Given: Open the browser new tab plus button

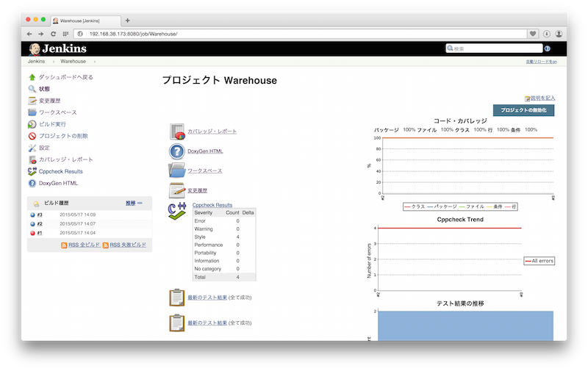Looking at the screenshot, I should pyautogui.click(x=128, y=21).
